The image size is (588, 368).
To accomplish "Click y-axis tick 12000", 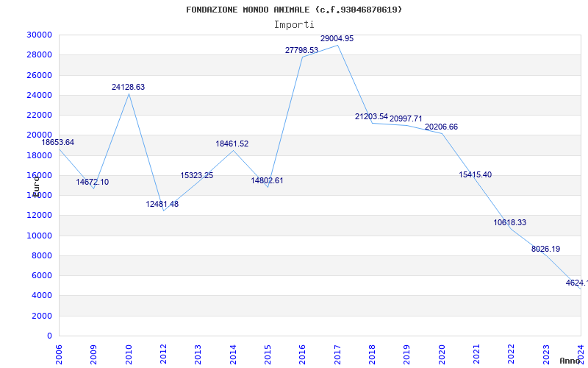I will click(39, 216).
